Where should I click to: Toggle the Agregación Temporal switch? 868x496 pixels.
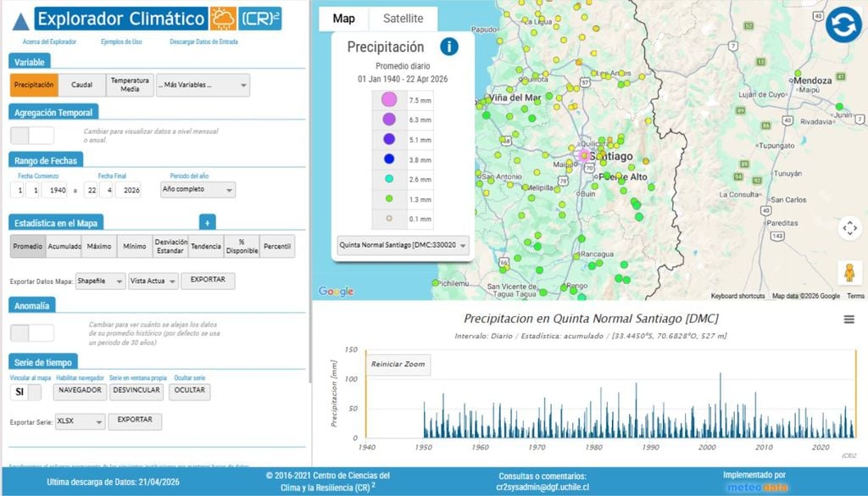[32, 136]
